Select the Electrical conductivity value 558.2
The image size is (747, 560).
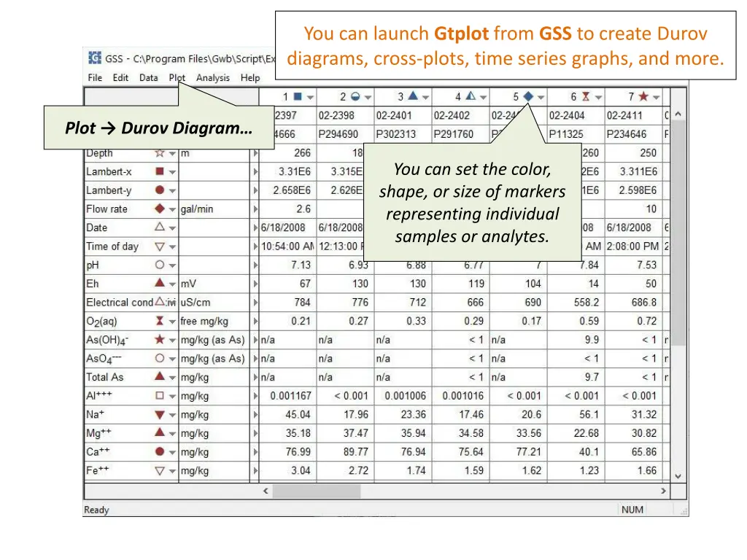[576, 303]
